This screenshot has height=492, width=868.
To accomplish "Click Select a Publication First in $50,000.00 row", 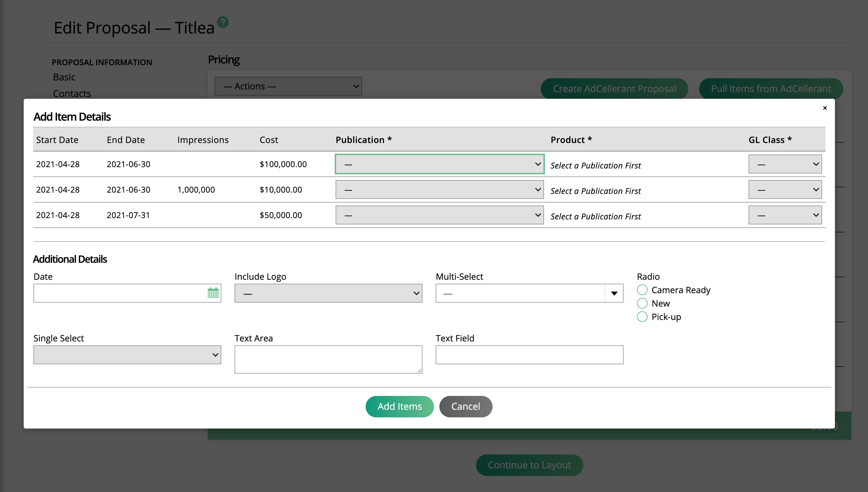I will click(x=595, y=216).
